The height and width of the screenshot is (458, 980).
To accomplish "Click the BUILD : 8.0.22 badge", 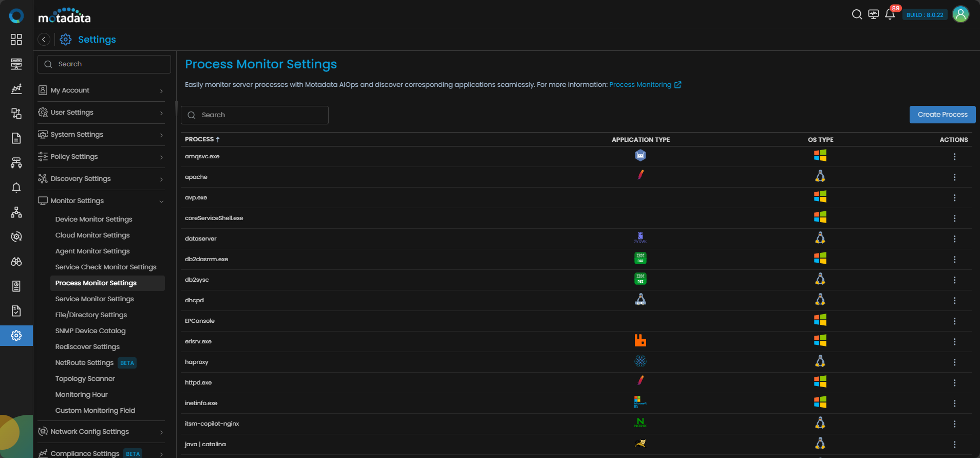I will (x=925, y=15).
